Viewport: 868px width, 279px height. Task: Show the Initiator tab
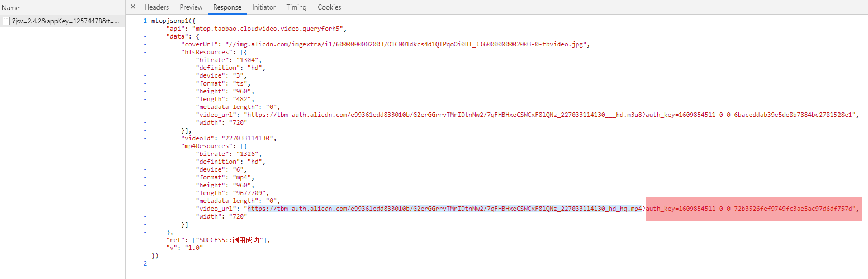264,7
